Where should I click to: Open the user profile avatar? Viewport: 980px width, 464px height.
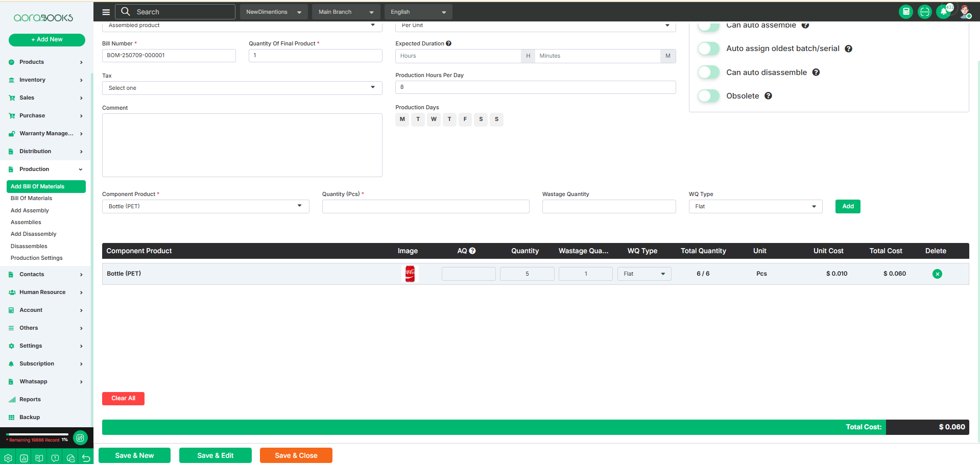pos(965,12)
